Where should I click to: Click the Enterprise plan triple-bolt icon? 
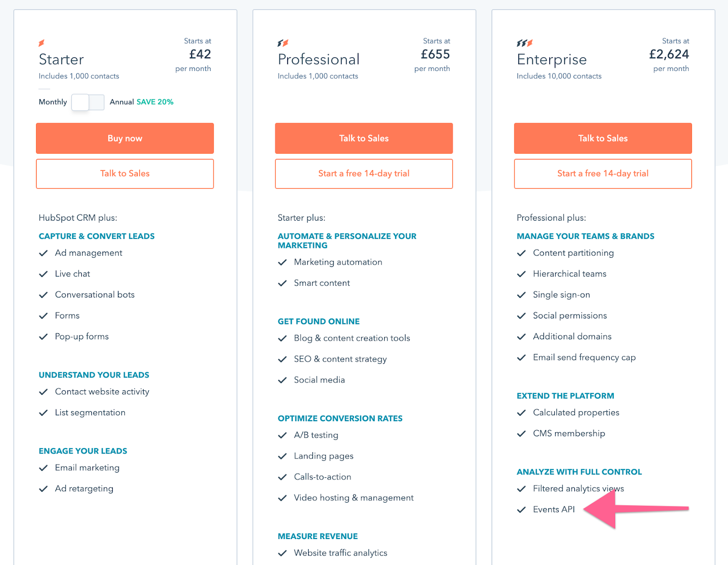point(525,43)
